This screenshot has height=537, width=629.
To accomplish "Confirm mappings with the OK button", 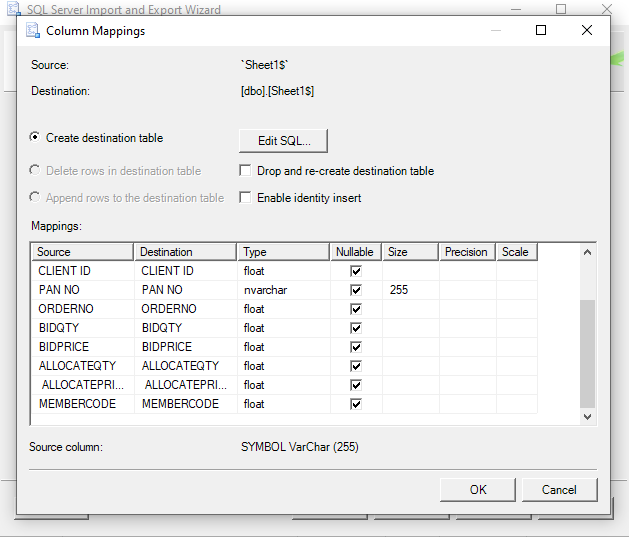I will (x=478, y=490).
